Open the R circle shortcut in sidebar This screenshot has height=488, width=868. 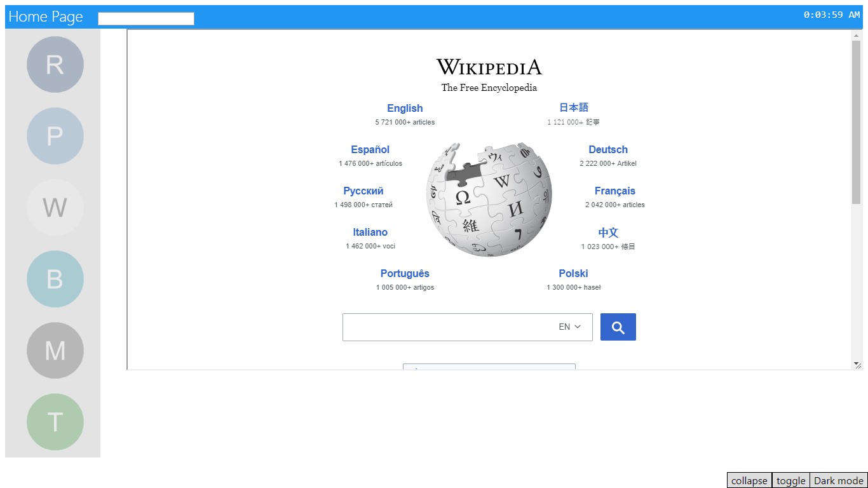55,65
